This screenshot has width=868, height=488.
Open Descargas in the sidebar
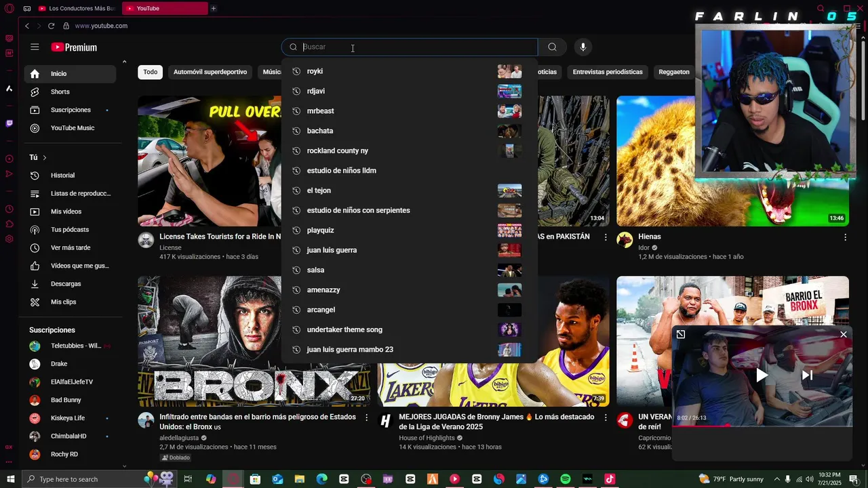(x=70, y=284)
